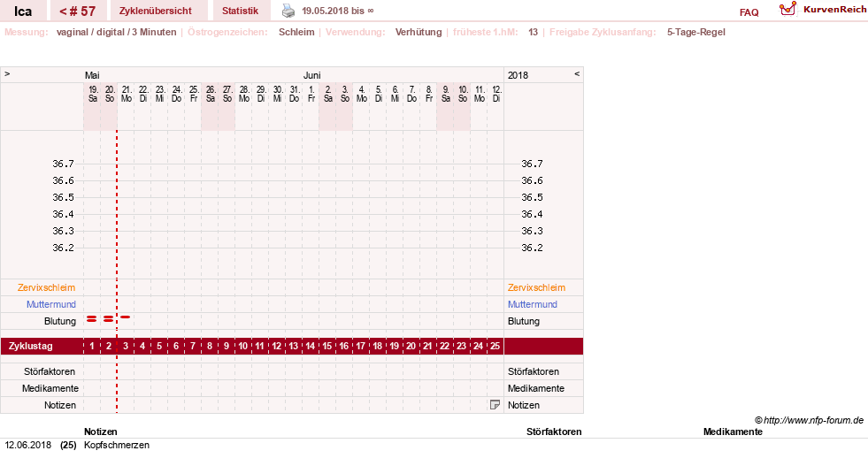
Task: Click the right 36.5 temperature label
Action: pos(532,197)
